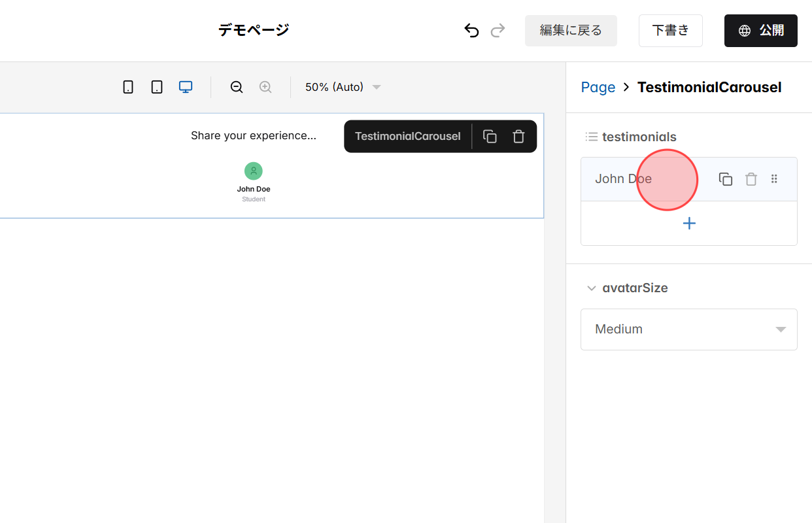This screenshot has width=812, height=523.
Task: Collapse the avatarSize section
Action: click(592, 288)
